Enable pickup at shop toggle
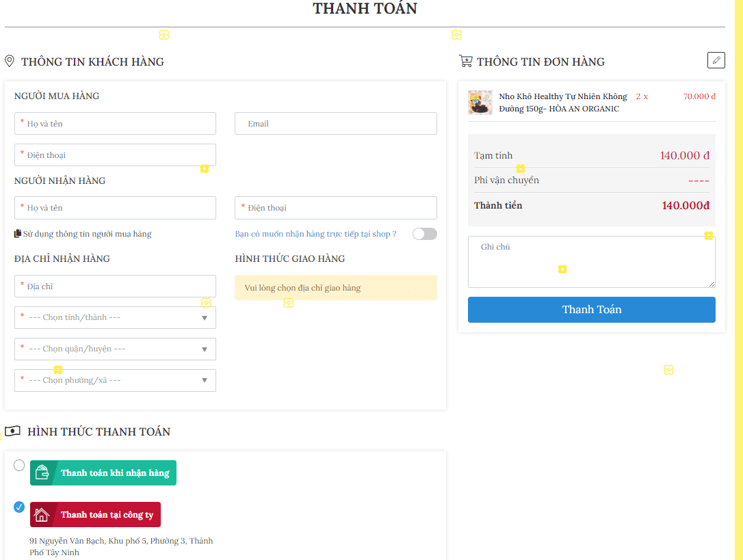743x560 pixels. 424,234
